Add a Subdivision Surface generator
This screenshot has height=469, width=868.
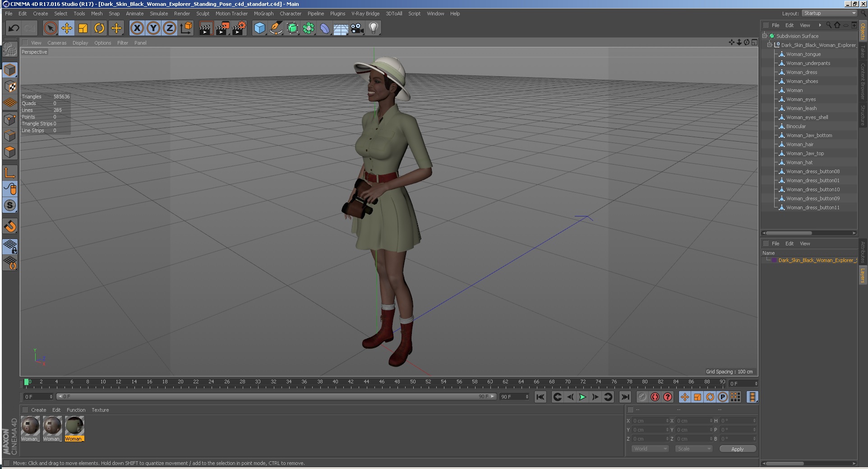coord(292,28)
